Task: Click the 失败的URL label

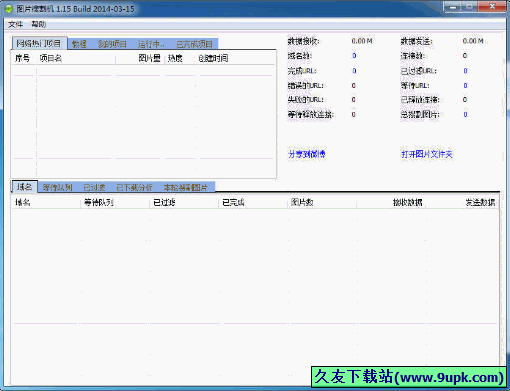Action: (x=305, y=100)
